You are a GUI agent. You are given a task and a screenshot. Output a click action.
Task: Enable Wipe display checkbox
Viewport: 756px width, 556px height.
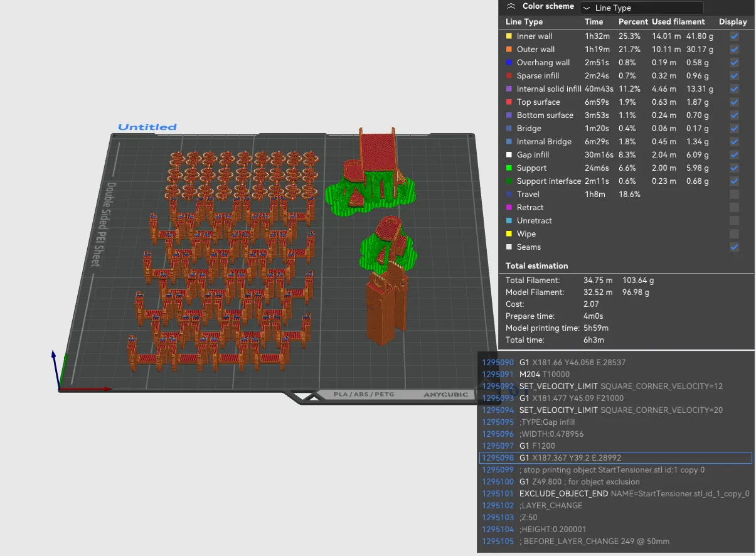pos(734,233)
